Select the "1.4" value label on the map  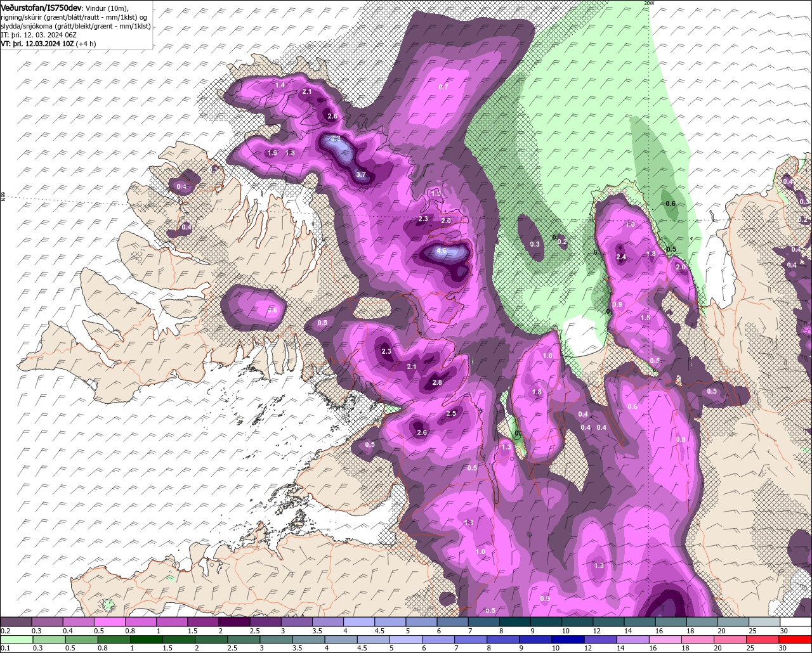(280, 85)
